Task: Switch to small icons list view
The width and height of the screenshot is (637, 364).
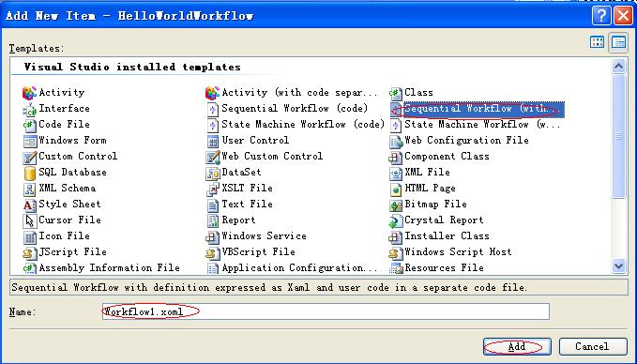Action: (x=618, y=42)
